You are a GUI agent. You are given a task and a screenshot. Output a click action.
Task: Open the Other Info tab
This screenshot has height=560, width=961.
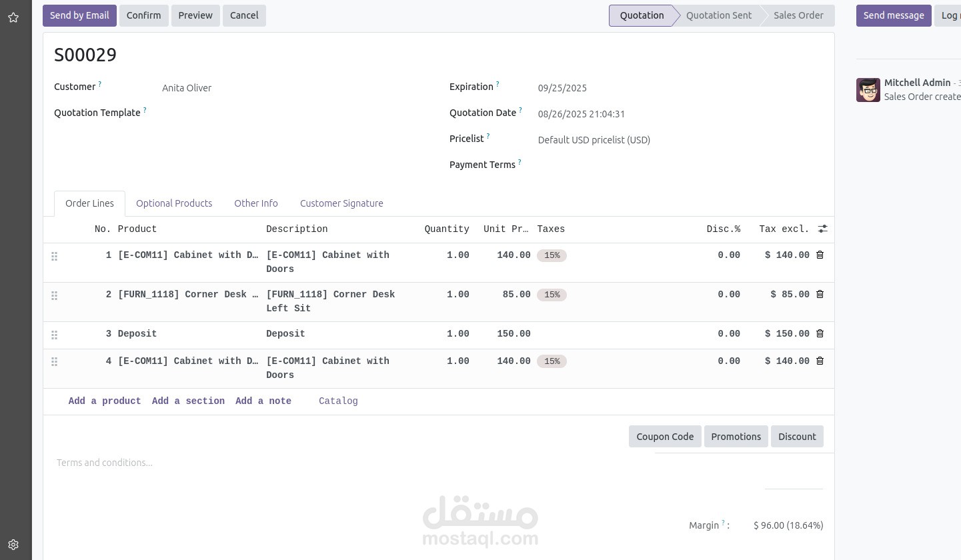[x=256, y=203]
